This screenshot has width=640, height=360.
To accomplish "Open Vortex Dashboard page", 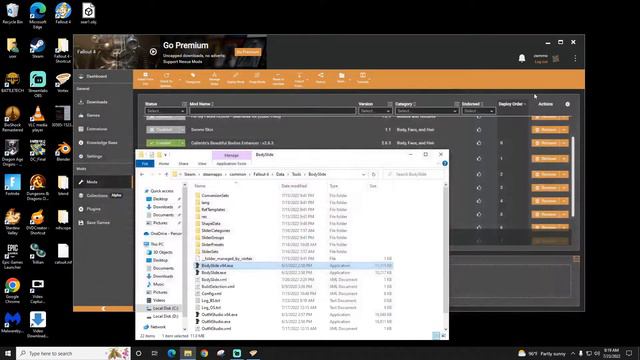I will point(96,76).
